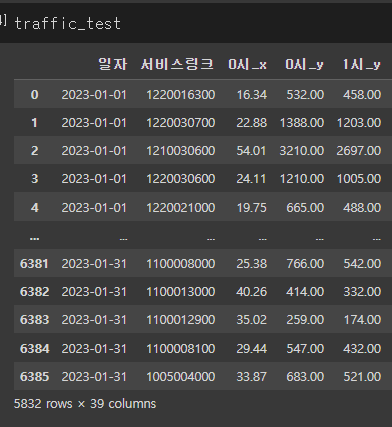Click the value 547.00
This screenshot has width=392, height=427.
pyautogui.click(x=305, y=349)
